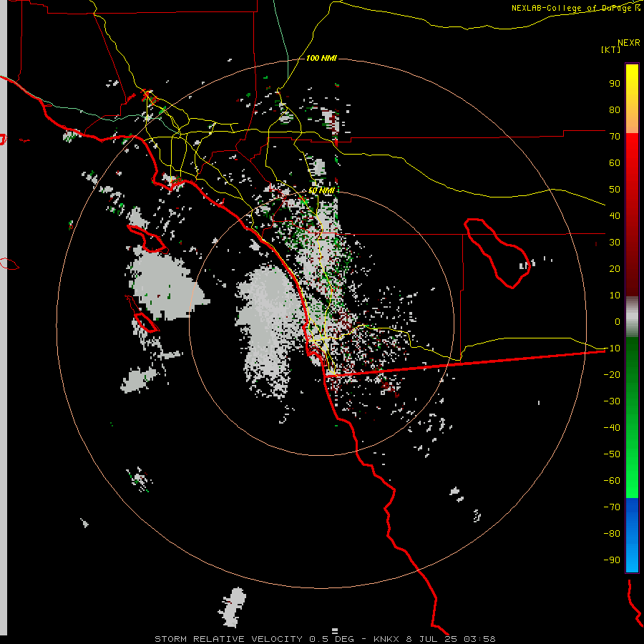The height and width of the screenshot is (644, 644).
Task: Click the "03:58" timestamp in the caption
Action: [479, 639]
